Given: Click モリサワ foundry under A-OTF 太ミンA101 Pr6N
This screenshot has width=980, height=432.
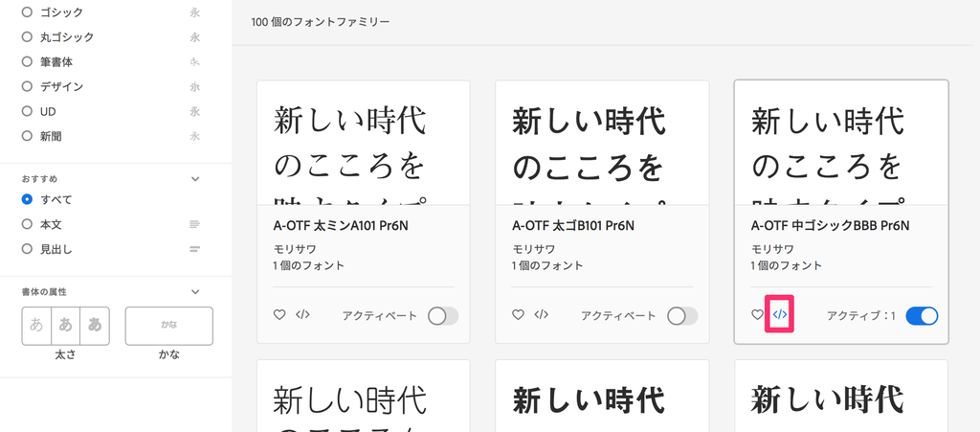Looking at the screenshot, I should point(295,249).
